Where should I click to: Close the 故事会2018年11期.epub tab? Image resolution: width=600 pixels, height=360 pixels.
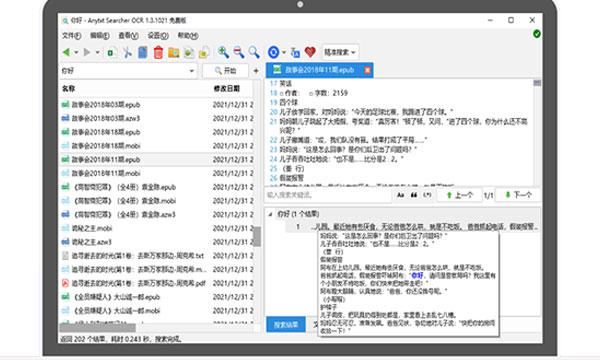pyautogui.click(x=367, y=70)
